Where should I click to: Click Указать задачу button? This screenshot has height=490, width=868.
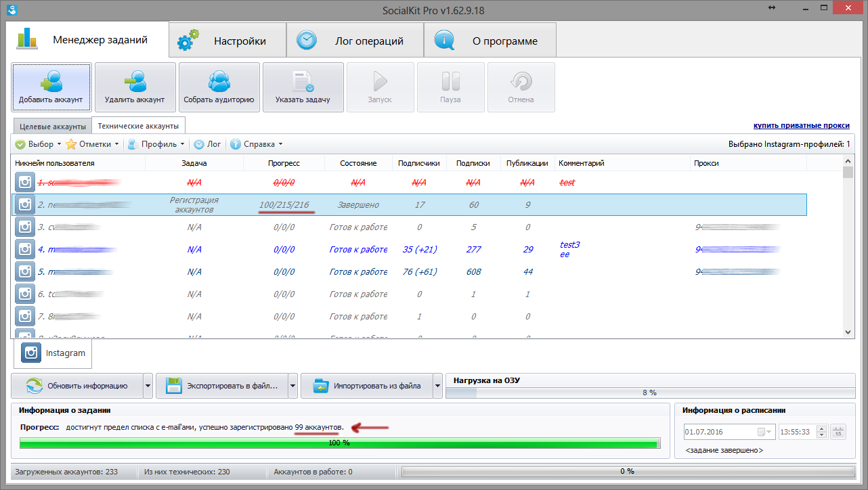pos(303,87)
